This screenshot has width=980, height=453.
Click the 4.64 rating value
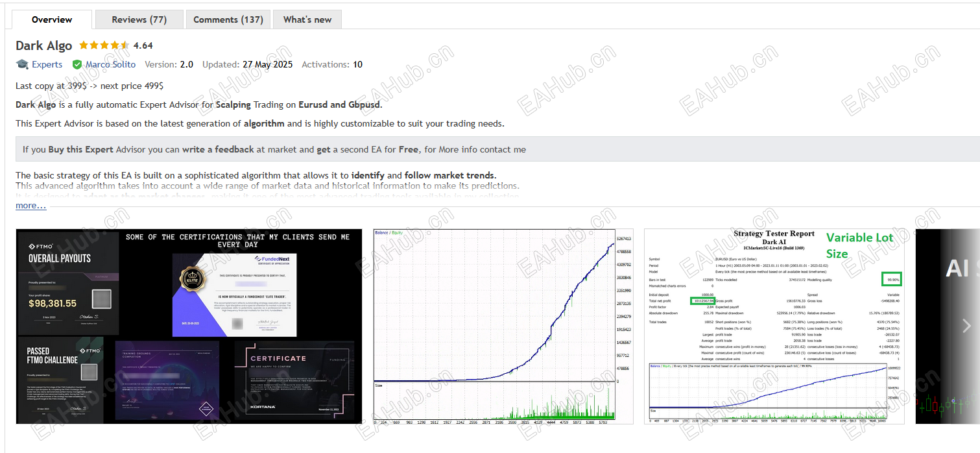coord(143,45)
